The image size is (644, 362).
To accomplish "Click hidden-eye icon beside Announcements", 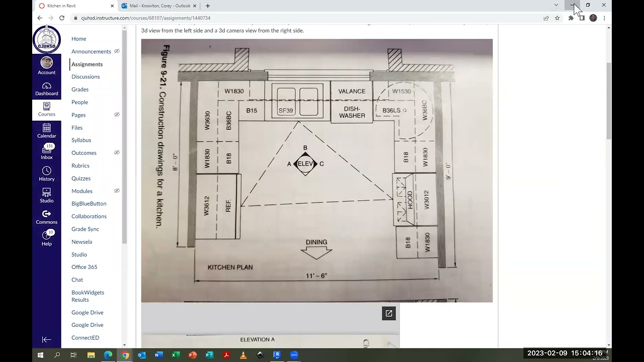I will (x=117, y=51).
